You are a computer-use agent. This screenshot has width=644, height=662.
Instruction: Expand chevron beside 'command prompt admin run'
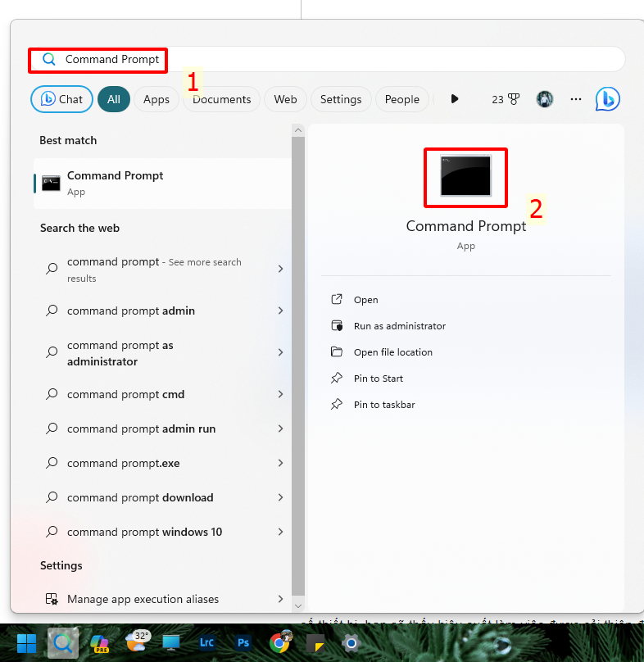(x=280, y=428)
